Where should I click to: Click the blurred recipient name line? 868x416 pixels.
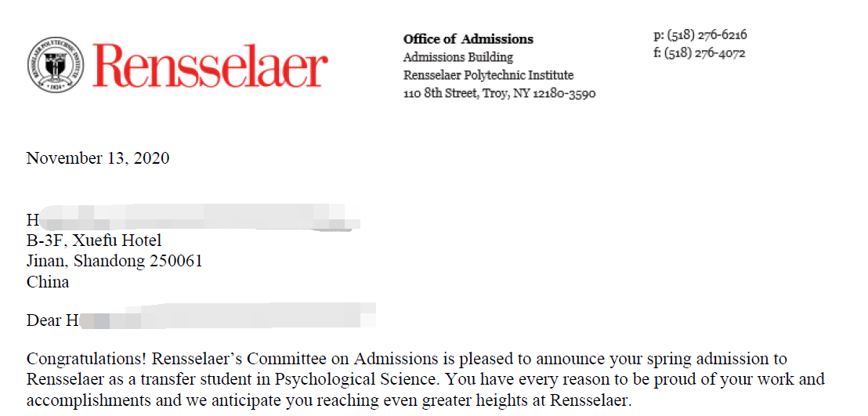pyautogui.click(x=192, y=219)
